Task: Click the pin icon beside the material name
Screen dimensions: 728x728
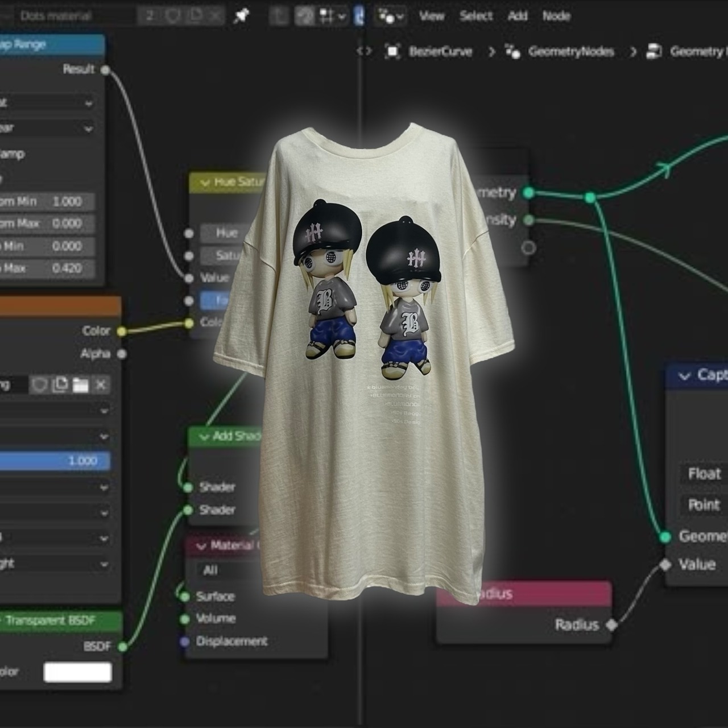Action: pyautogui.click(x=242, y=16)
